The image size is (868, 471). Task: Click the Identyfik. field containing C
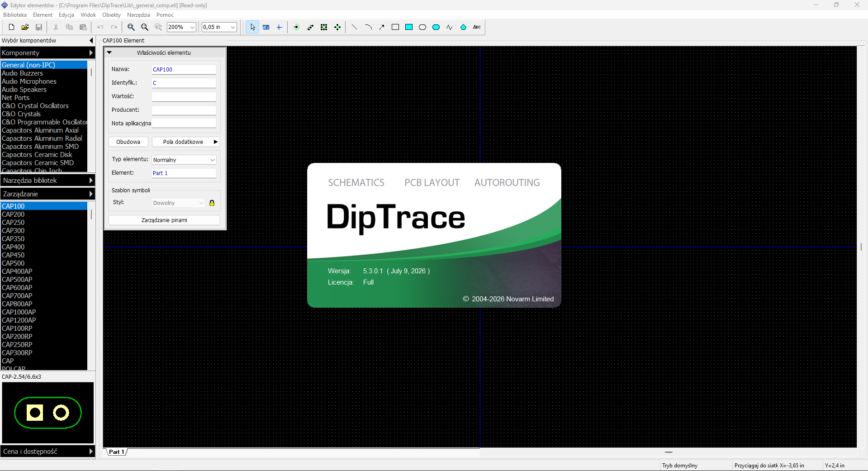pyautogui.click(x=184, y=83)
